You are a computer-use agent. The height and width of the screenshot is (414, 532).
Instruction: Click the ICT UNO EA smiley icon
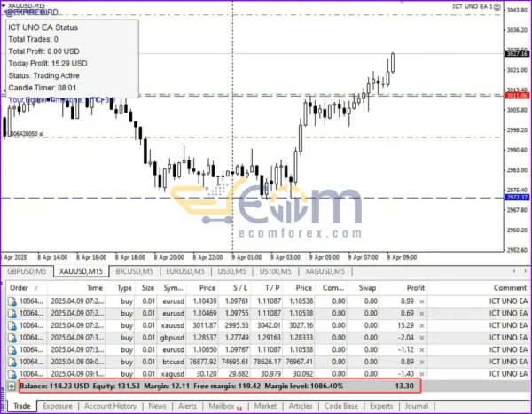tap(499, 6)
